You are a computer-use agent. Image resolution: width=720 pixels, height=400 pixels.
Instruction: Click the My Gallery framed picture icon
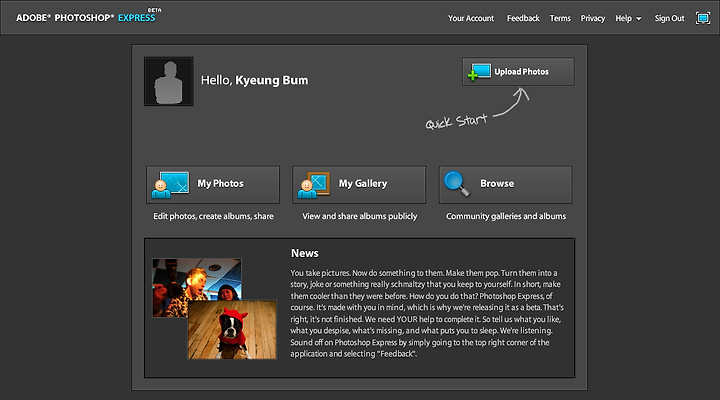pos(314,185)
